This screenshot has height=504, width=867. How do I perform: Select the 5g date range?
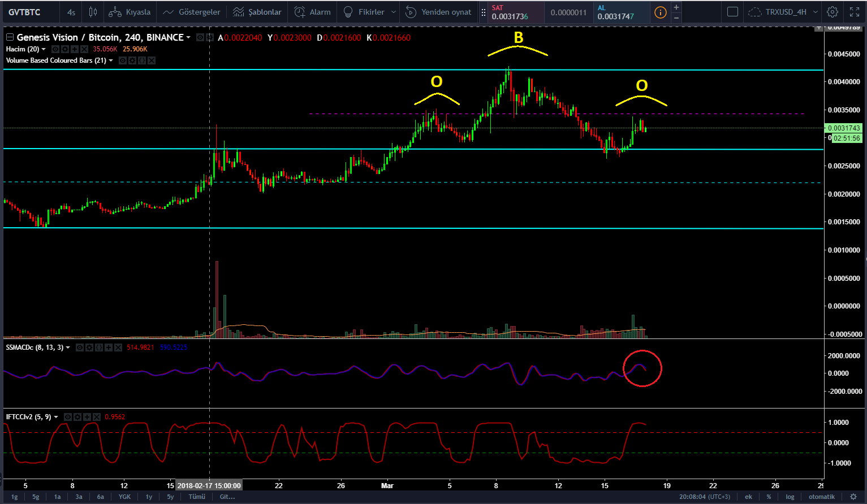pyautogui.click(x=36, y=497)
